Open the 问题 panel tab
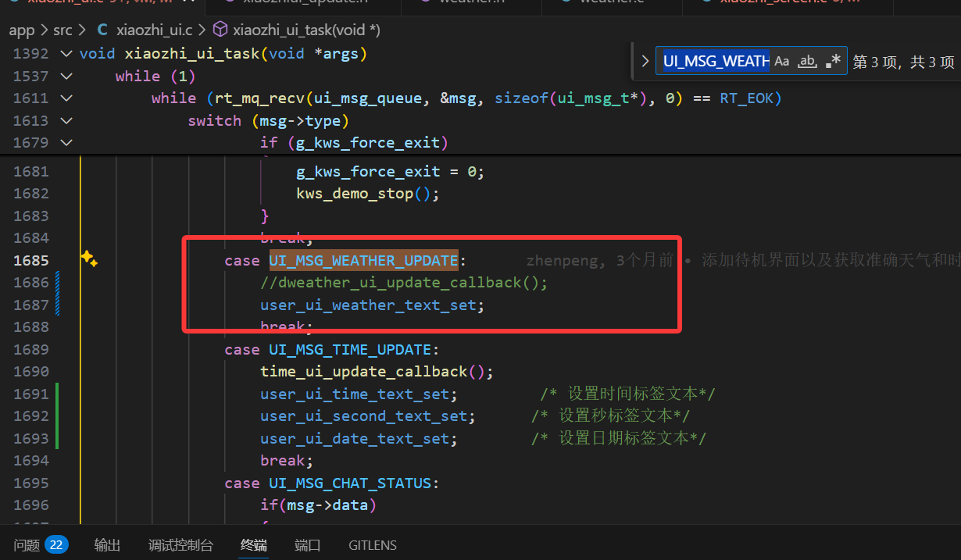Screen dimensions: 961x560 tap(27, 545)
